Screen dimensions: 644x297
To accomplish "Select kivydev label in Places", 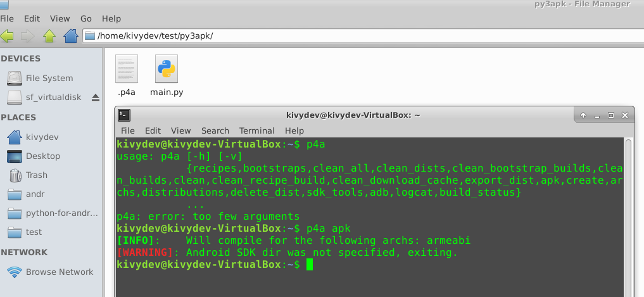I will pyautogui.click(x=42, y=137).
